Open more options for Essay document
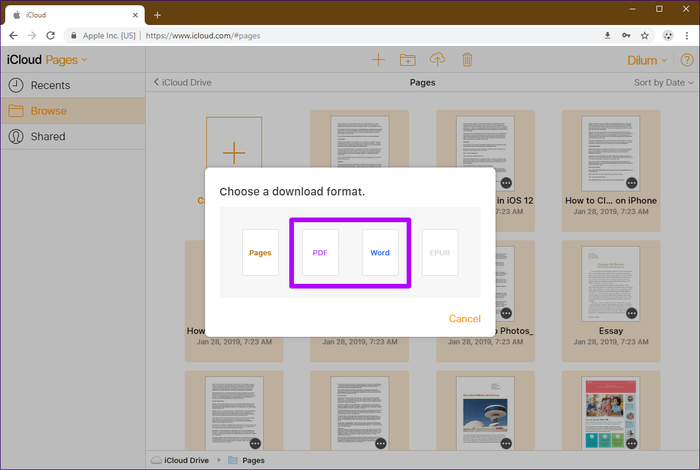Viewport: 700px width, 470px height. pyautogui.click(x=631, y=313)
